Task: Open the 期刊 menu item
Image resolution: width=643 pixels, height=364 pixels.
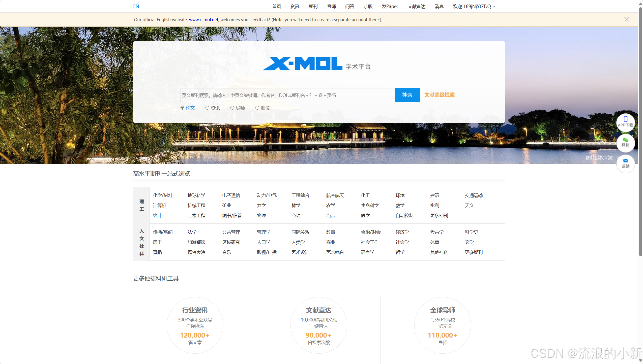Action: point(313,7)
